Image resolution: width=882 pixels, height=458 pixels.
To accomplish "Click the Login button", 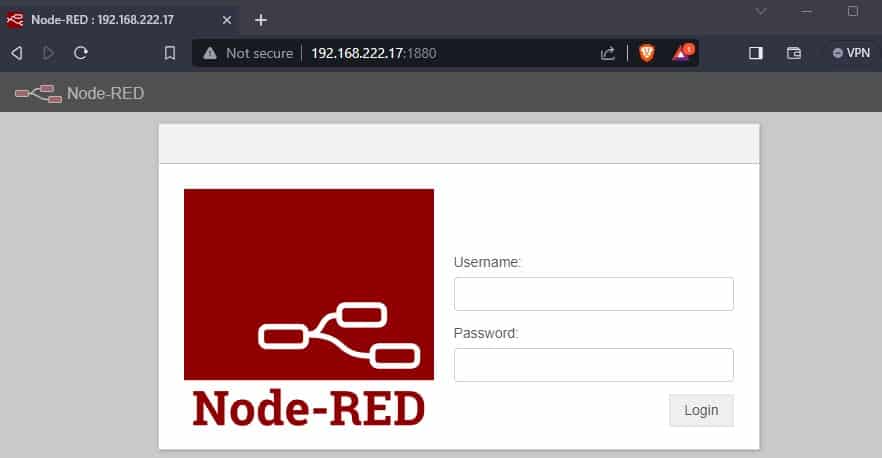I will [701, 410].
